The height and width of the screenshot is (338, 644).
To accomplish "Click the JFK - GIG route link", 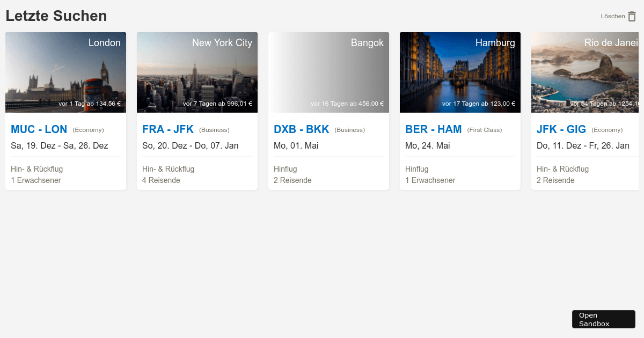I will click(561, 129).
